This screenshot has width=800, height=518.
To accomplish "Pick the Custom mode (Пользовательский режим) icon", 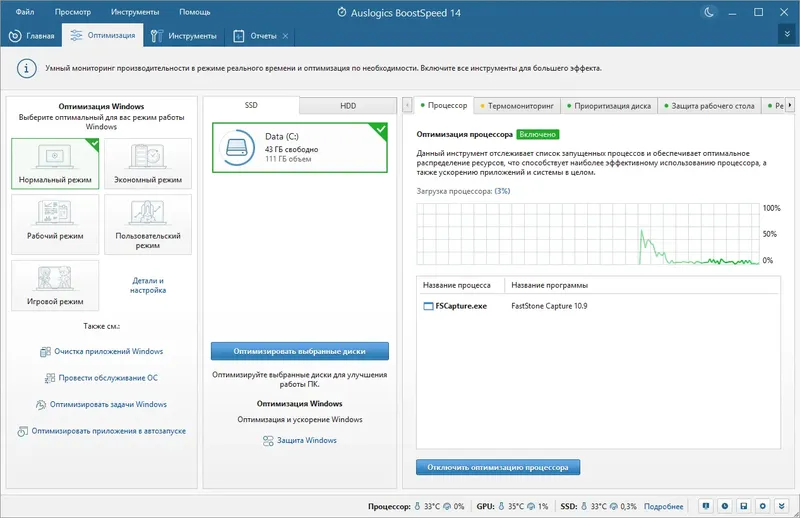I will click(148, 212).
